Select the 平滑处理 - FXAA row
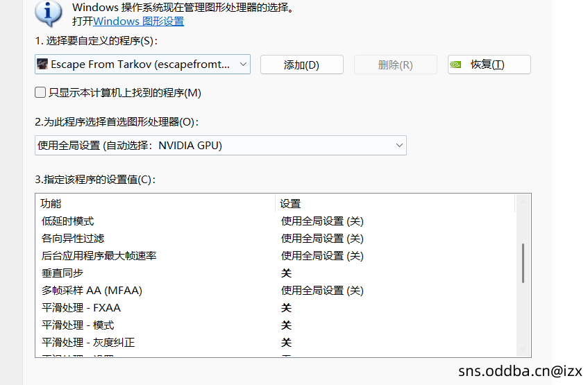Screen dimensions: 588x385 (x=275, y=308)
